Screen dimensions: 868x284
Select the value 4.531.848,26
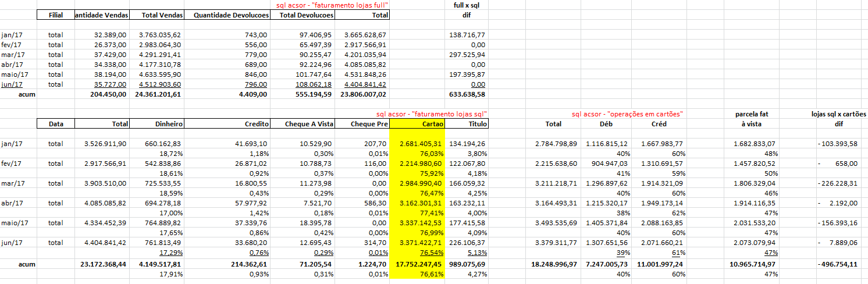pos(366,74)
